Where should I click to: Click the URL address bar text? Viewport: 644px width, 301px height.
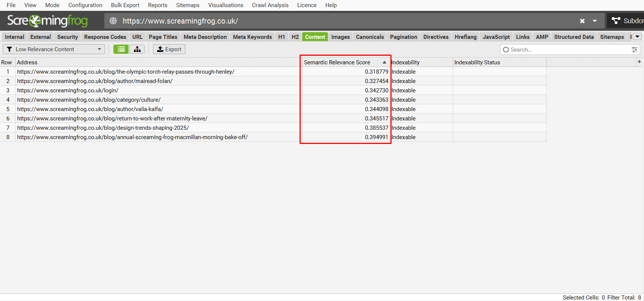coord(180,21)
